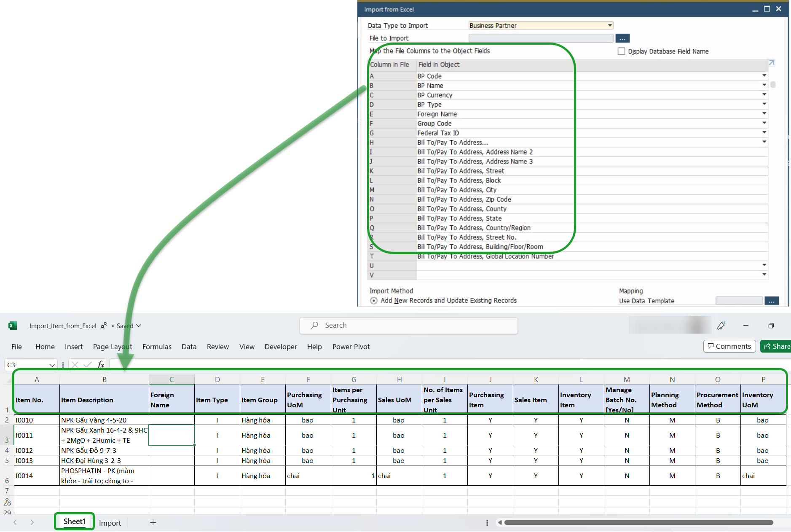Click the pen/coming-soon icon in Excel title bar
Screen dimensions: 791x532
[721, 326]
